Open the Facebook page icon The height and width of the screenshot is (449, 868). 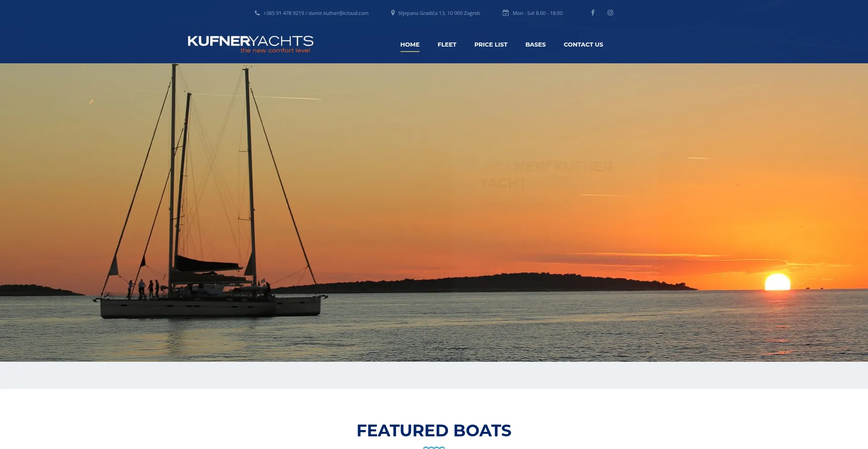[593, 13]
